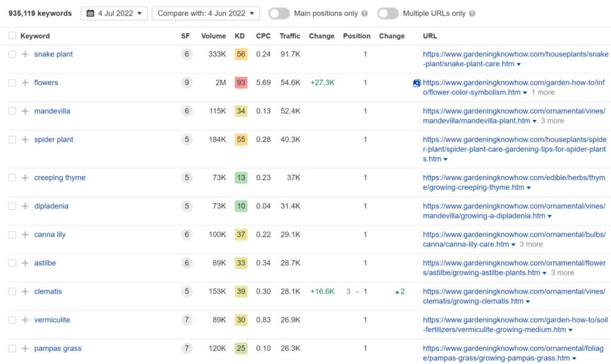This screenshot has width=611, height=364.
Task: Click the SERP features badge 7 for pampas grass
Action: point(187,348)
